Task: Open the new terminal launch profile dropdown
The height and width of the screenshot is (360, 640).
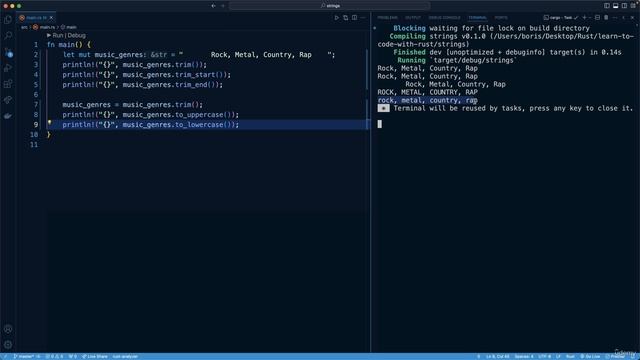Action: 590,18
